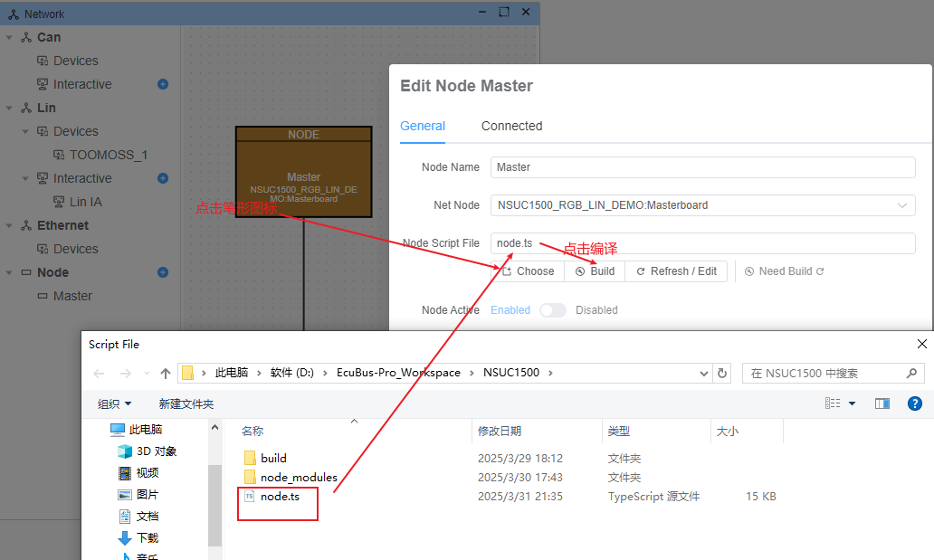
Task: Select EcuBus-Pro_Workspace in breadcrumb path
Action: coord(398,373)
